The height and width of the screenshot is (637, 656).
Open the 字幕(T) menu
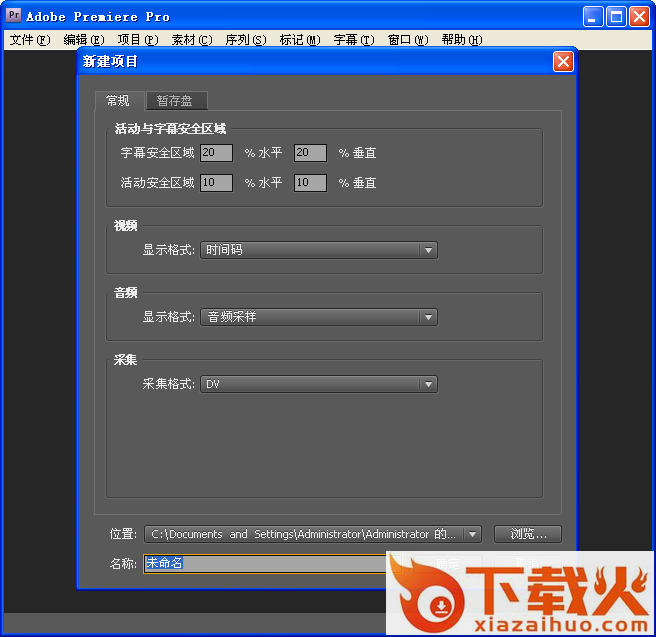pos(354,40)
